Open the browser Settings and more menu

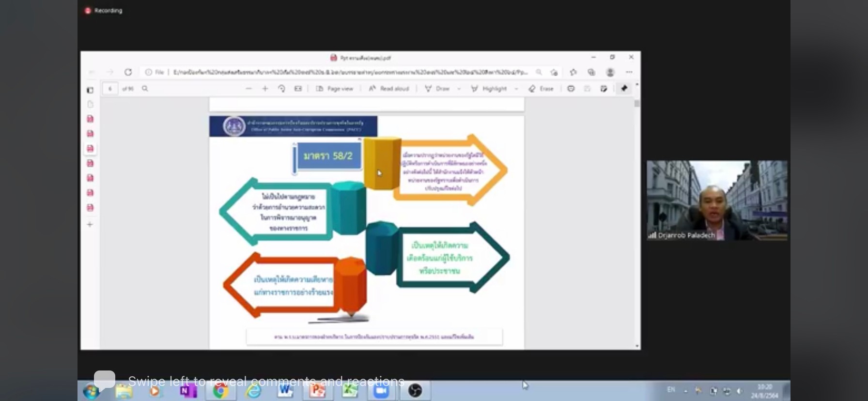[x=629, y=72]
